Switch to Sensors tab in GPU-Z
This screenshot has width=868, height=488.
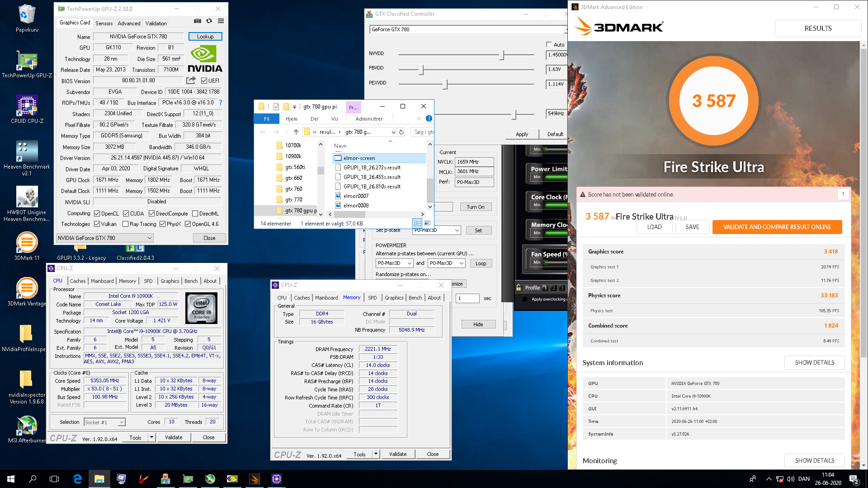click(x=104, y=23)
